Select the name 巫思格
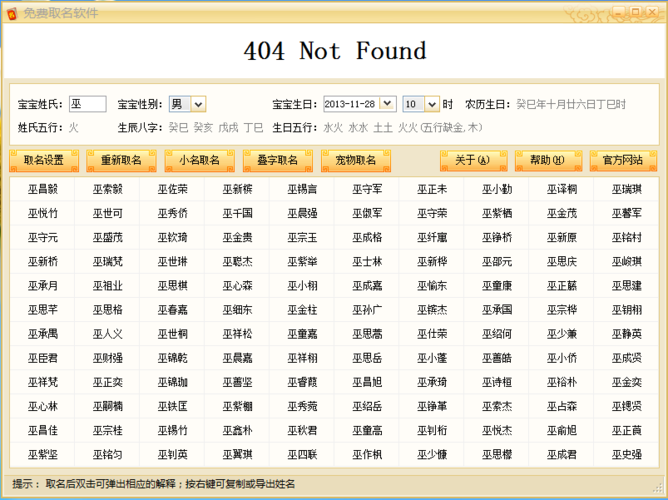Screen dimensions: 668x500 click(x=108, y=310)
